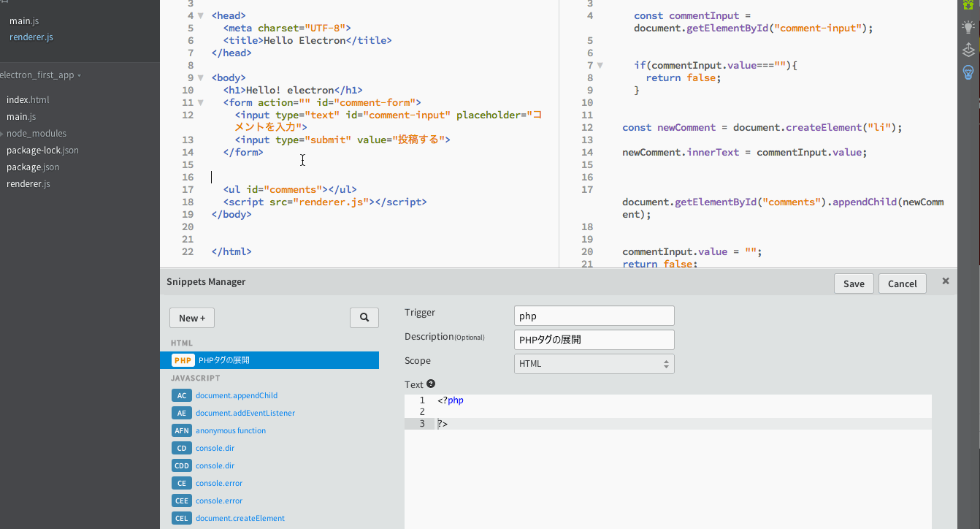Cancel snippet editing

pos(903,283)
